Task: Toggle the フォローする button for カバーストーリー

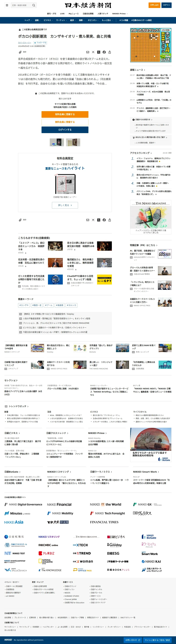Action: [x=40, y=43]
